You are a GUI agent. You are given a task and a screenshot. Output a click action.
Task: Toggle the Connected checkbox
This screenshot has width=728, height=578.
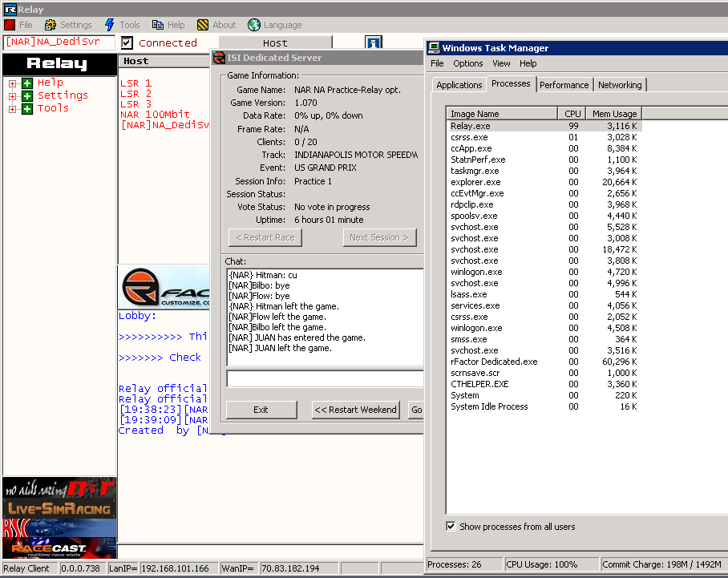[x=127, y=42]
